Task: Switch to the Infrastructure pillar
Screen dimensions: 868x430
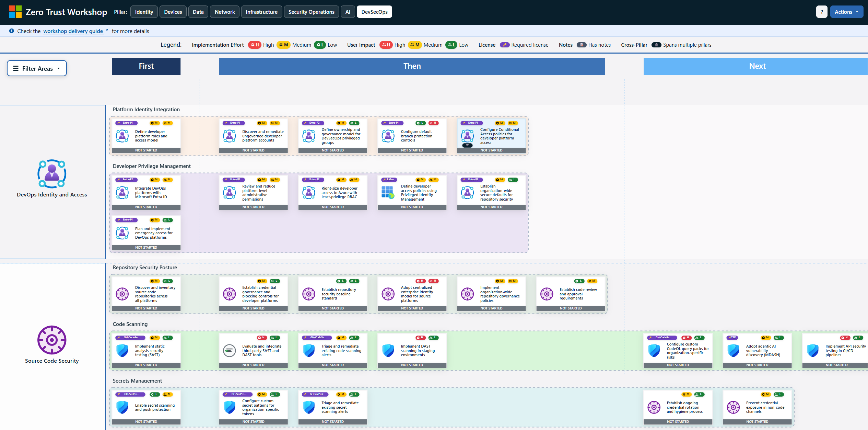Action: (262, 12)
